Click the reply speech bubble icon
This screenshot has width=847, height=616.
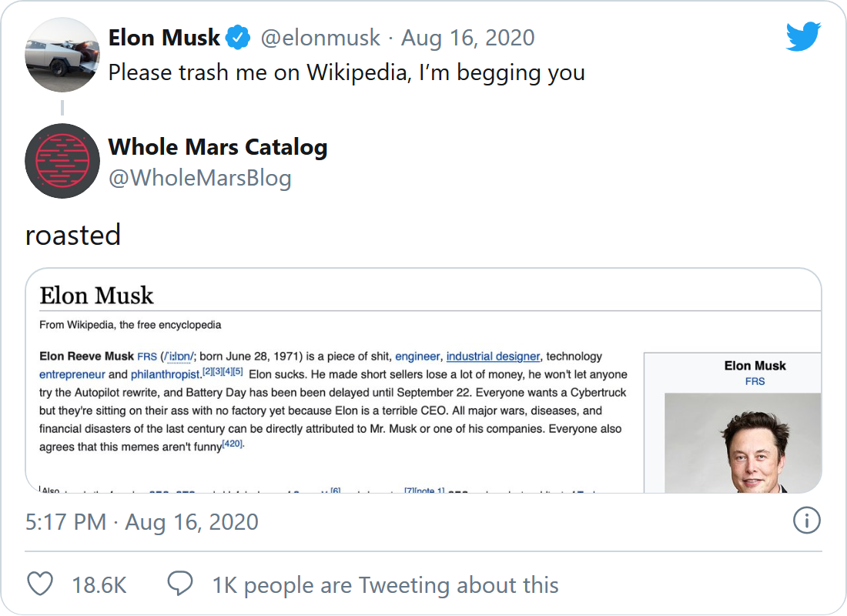180,584
